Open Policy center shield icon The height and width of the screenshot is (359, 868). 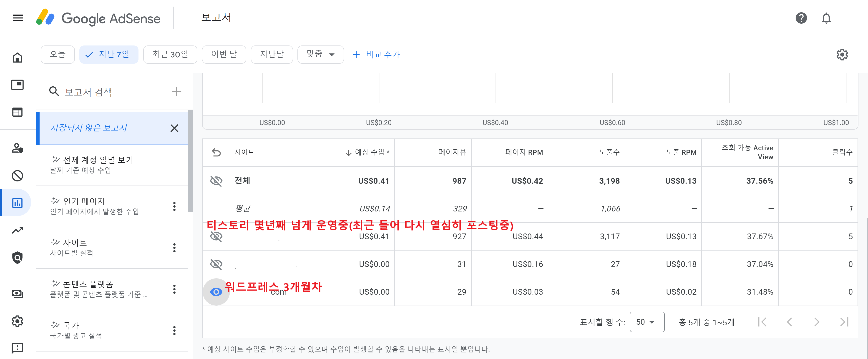point(18,258)
